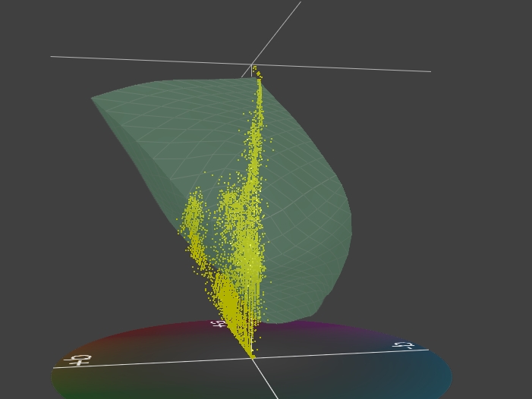The height and width of the screenshot is (399, 532).
Task: Click the upper axis lines intersection point
Action: coord(251,65)
